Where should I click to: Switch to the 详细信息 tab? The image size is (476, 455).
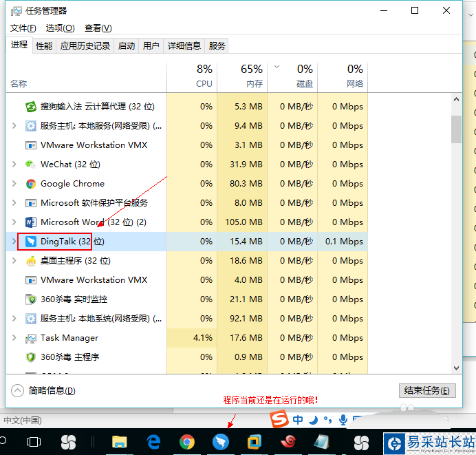(x=184, y=46)
